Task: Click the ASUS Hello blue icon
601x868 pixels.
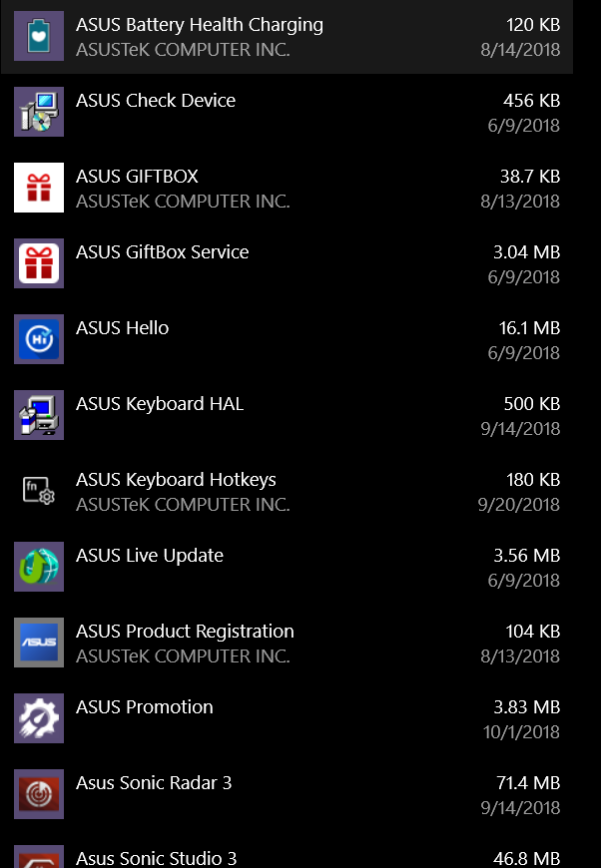Action: [x=38, y=339]
